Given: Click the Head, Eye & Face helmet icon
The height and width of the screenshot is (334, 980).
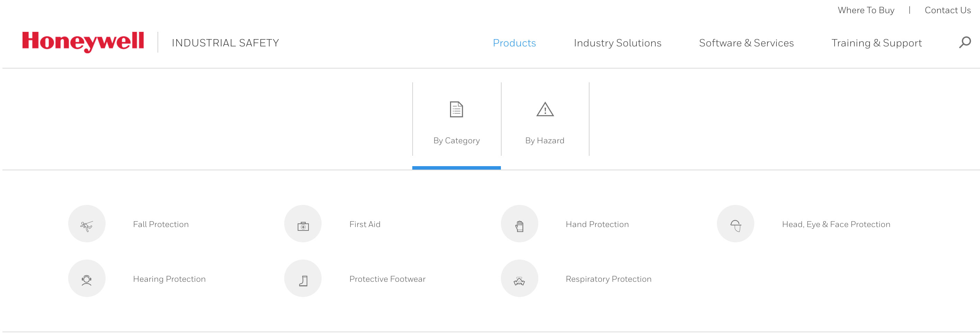Looking at the screenshot, I should click(x=735, y=224).
